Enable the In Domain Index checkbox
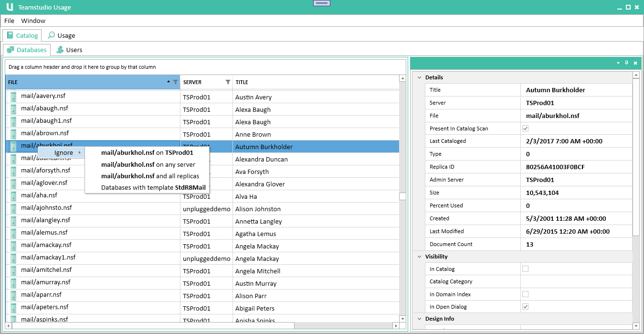Image resolution: width=644 pixels, height=334 pixels. (x=525, y=294)
